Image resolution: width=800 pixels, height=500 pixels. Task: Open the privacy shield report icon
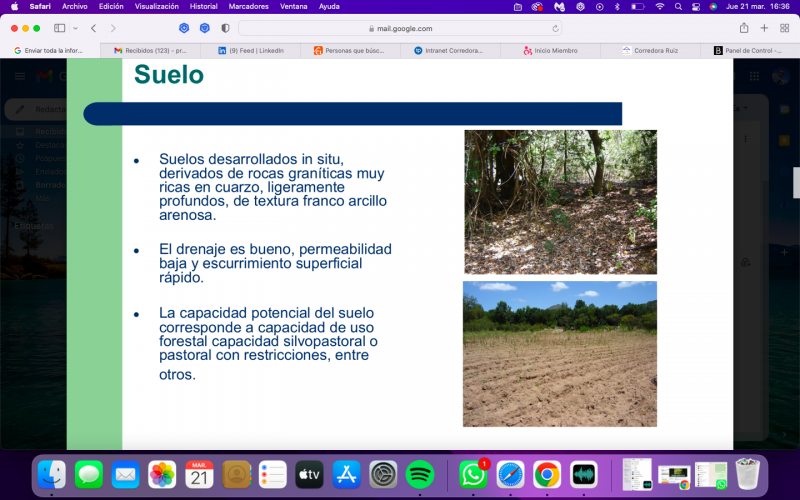pos(225,28)
